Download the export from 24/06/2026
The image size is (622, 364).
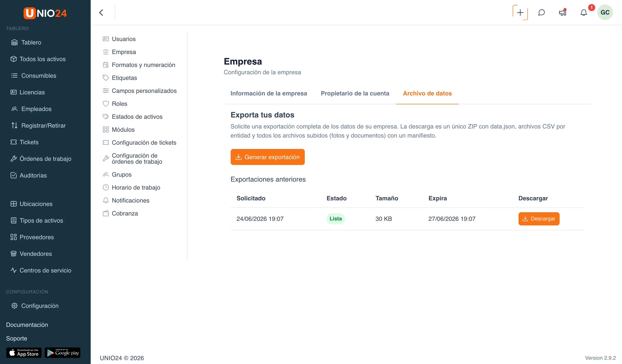click(539, 219)
